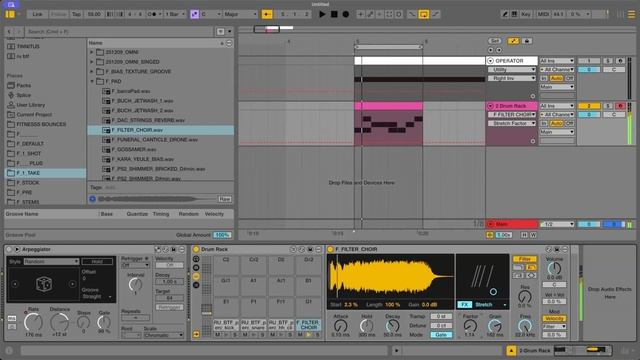Toggle the highlighted Loop switch icon
This screenshot has width=640, height=360.
click(424, 14)
